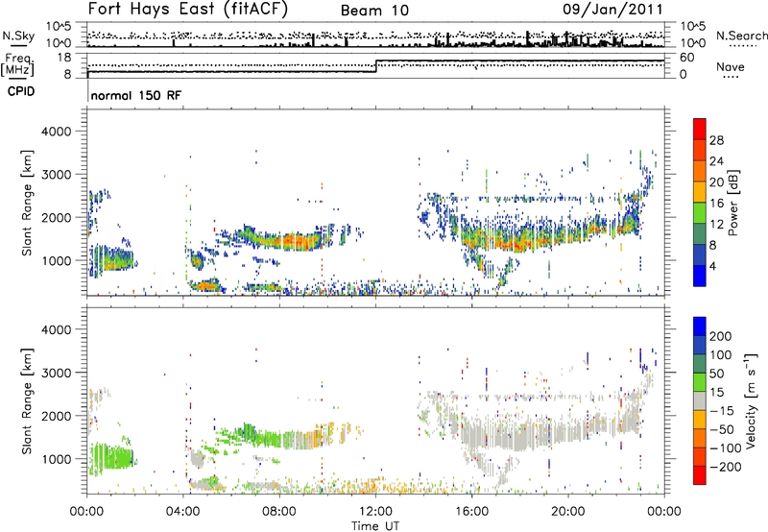This screenshot has height=532, width=768.
Task: Click the "04:00" time tick label
Action: coord(183,512)
